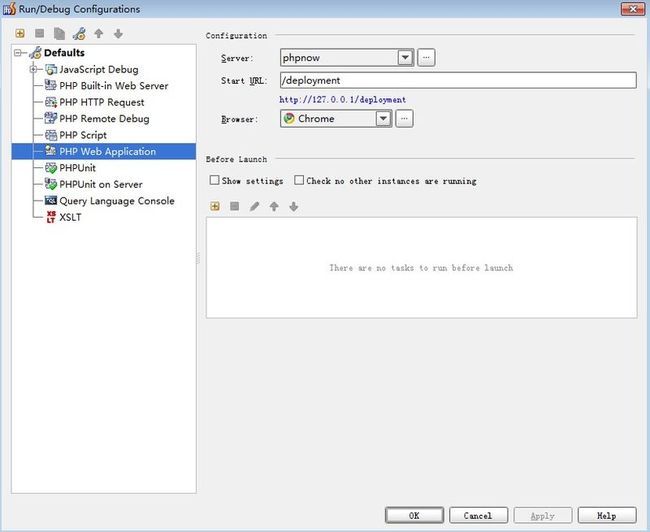Click the Defaults wrench icon in the tree
The image size is (650, 532).
point(36,53)
